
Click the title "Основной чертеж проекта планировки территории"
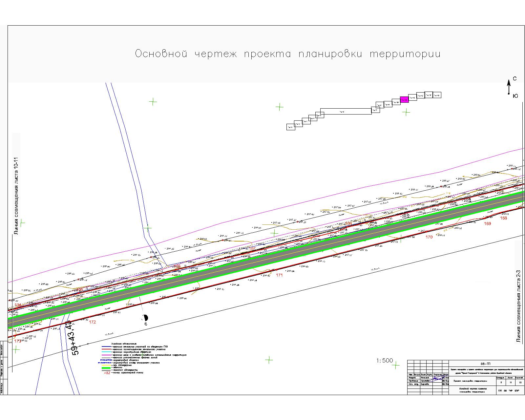[288, 54]
